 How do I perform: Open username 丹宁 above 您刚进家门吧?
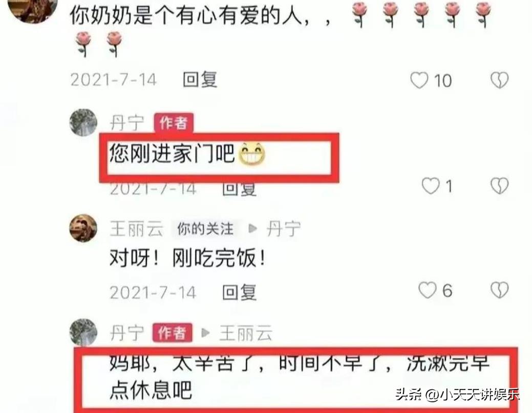tap(127, 122)
